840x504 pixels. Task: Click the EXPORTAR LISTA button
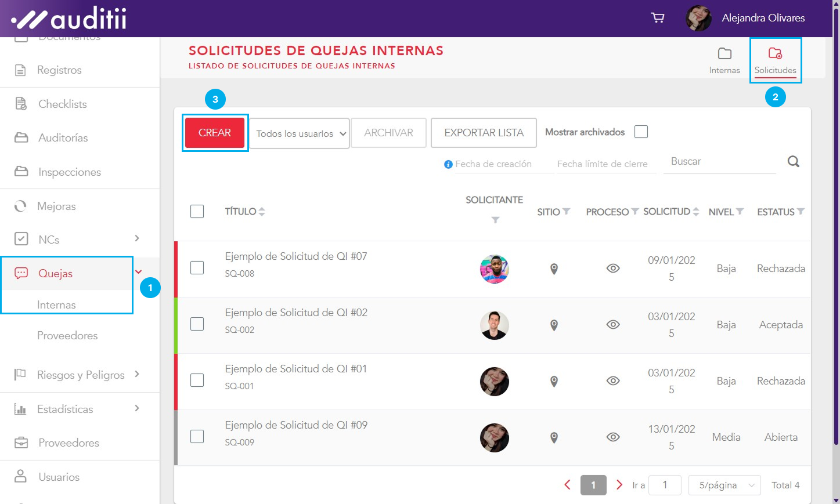484,133
